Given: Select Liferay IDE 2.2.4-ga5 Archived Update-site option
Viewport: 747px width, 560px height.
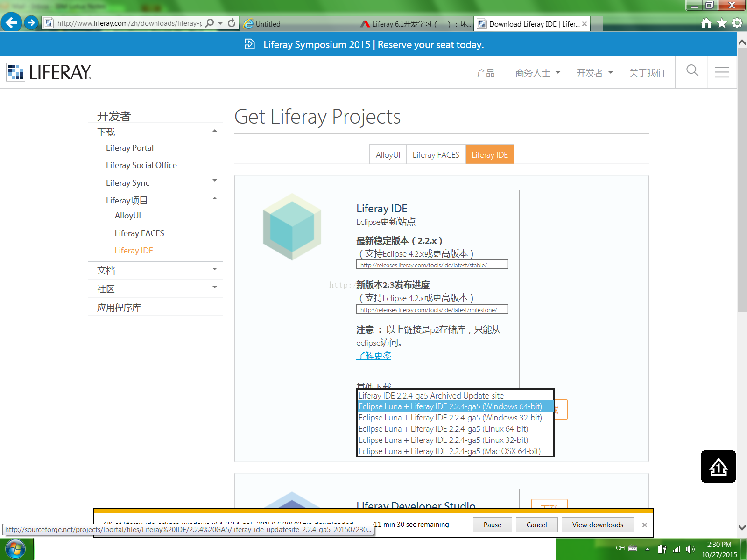Looking at the screenshot, I should tap(455, 396).
